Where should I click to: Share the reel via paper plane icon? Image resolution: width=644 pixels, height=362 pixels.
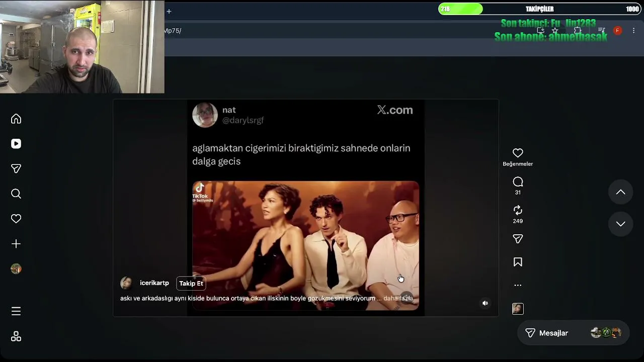click(518, 239)
